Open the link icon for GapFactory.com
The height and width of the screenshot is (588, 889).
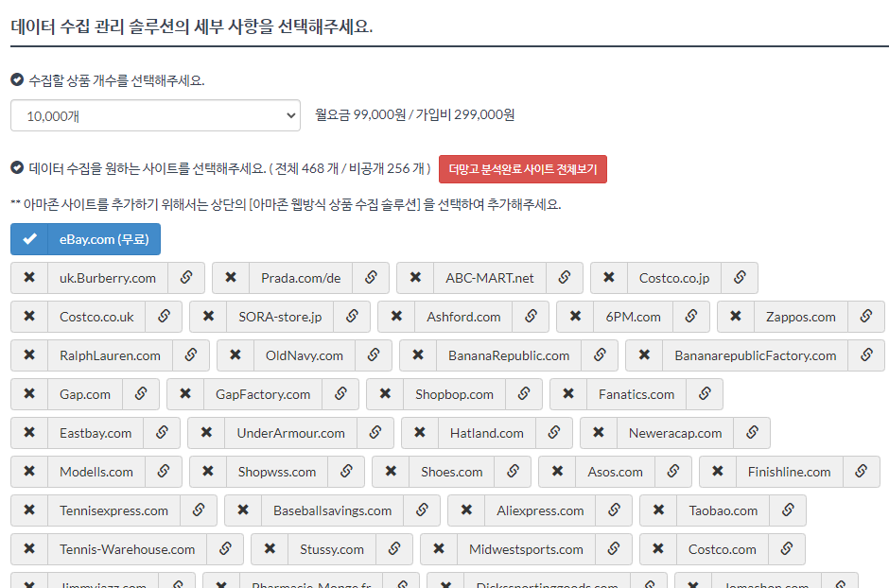coord(340,394)
